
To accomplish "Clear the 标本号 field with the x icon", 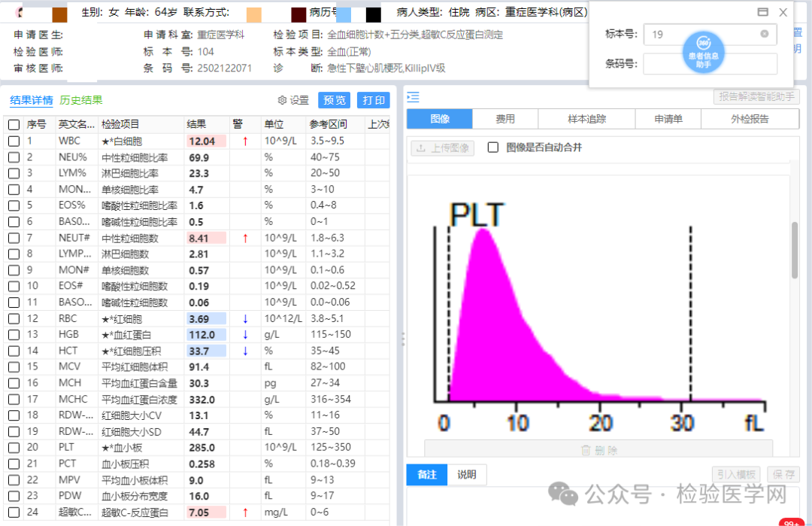I will 765,34.
